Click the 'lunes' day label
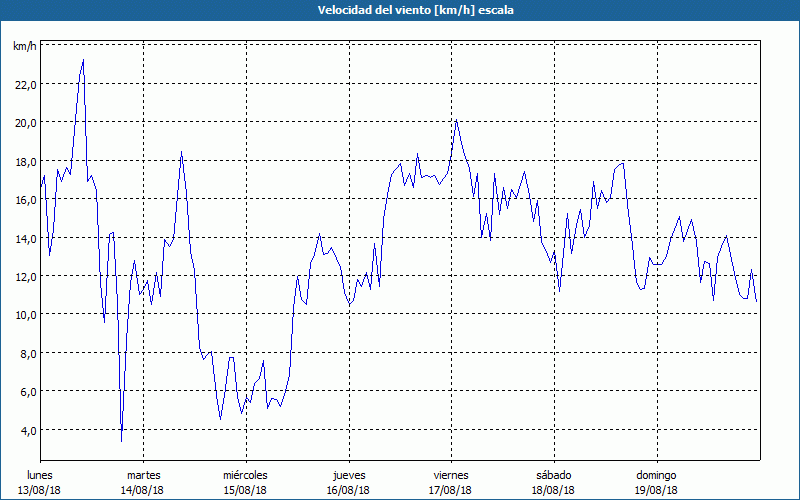The width and height of the screenshot is (800, 500). pos(40,475)
